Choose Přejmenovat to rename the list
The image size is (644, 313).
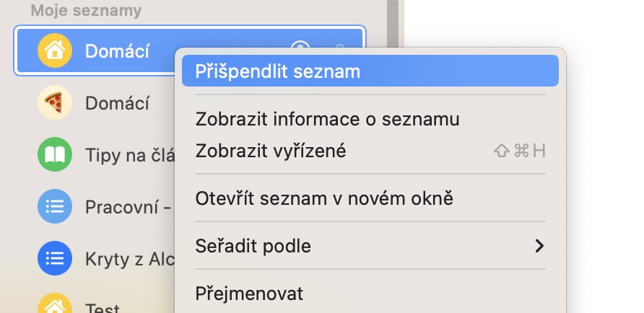(249, 294)
